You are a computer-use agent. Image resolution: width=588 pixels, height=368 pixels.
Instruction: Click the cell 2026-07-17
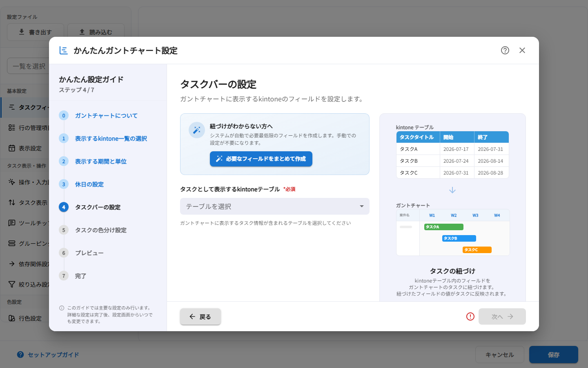456,149
